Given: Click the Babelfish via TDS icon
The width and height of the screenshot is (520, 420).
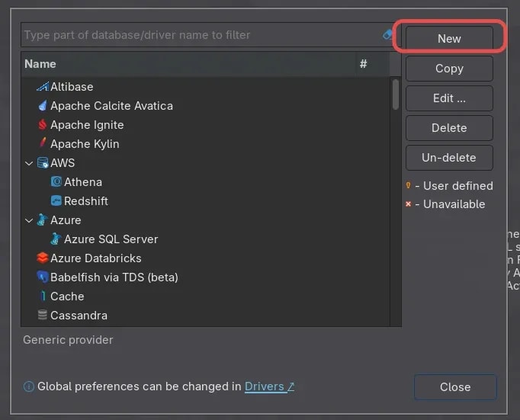Looking at the screenshot, I should 43,277.
